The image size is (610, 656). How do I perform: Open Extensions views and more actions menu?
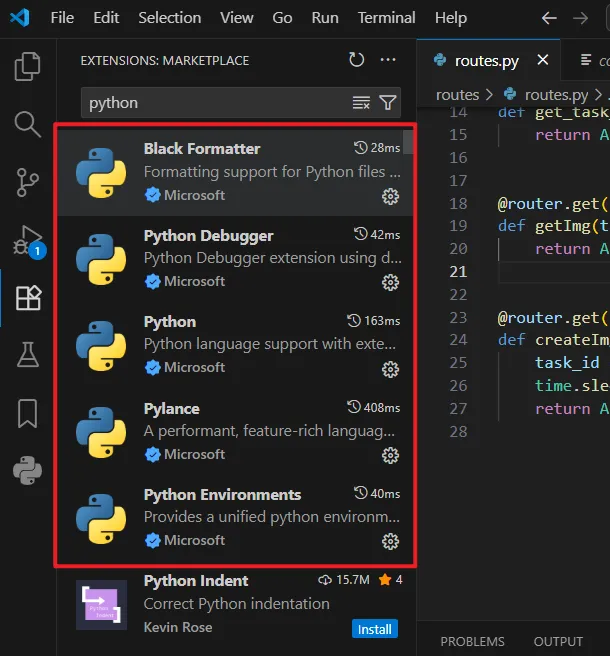[388, 60]
